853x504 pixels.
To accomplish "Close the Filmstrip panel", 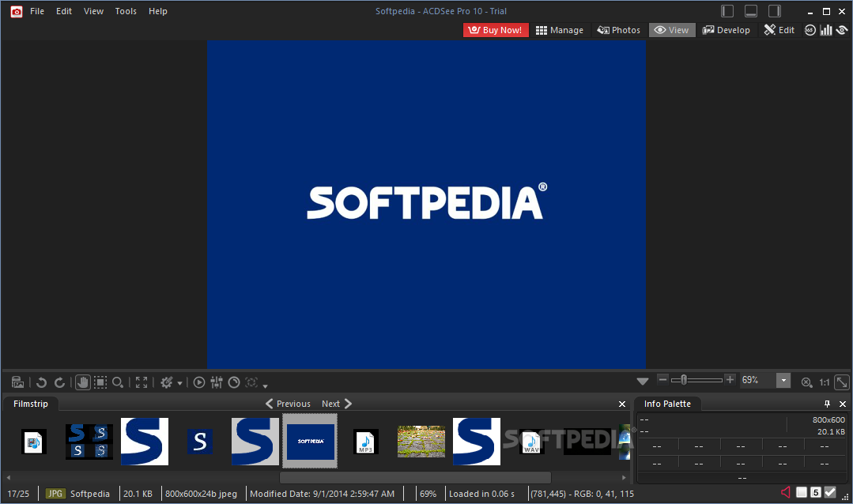I will (622, 404).
